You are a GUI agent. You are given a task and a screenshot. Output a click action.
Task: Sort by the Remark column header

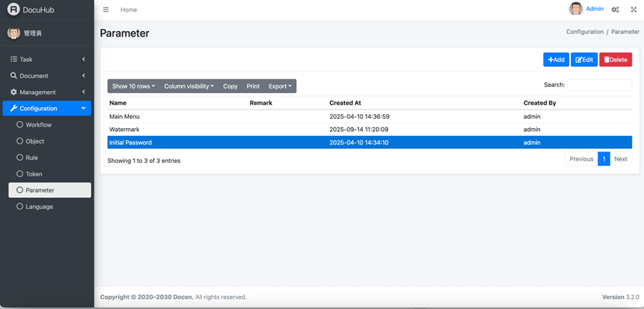click(x=288, y=103)
